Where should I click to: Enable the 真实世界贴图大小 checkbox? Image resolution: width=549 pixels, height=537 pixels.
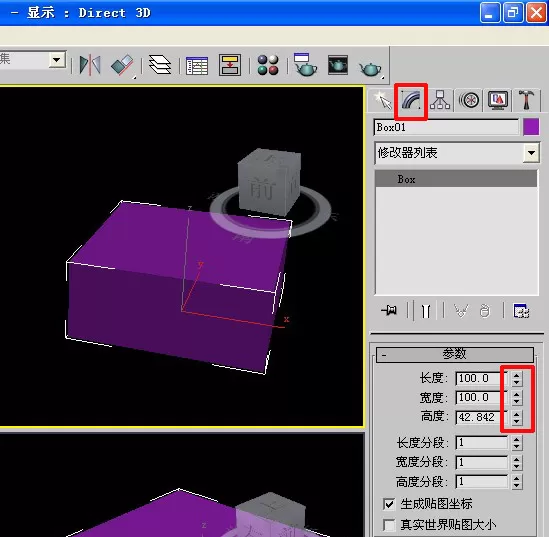(389, 525)
